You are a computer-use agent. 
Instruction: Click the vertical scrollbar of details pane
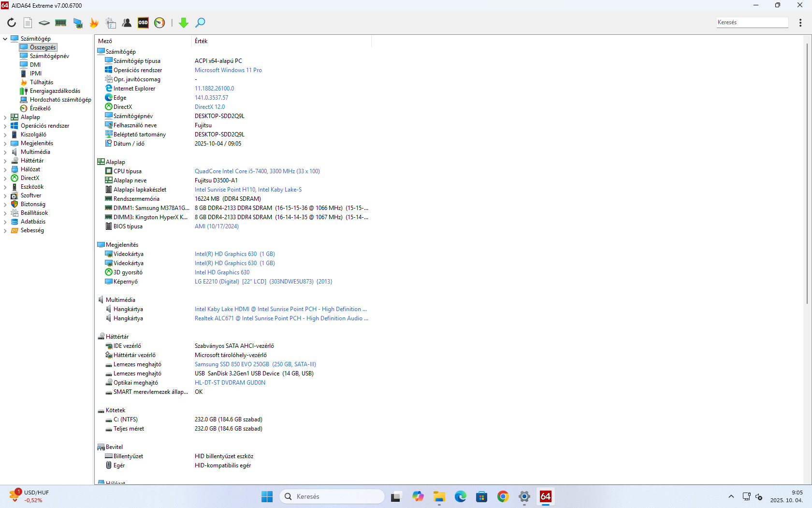pyautogui.click(x=807, y=174)
